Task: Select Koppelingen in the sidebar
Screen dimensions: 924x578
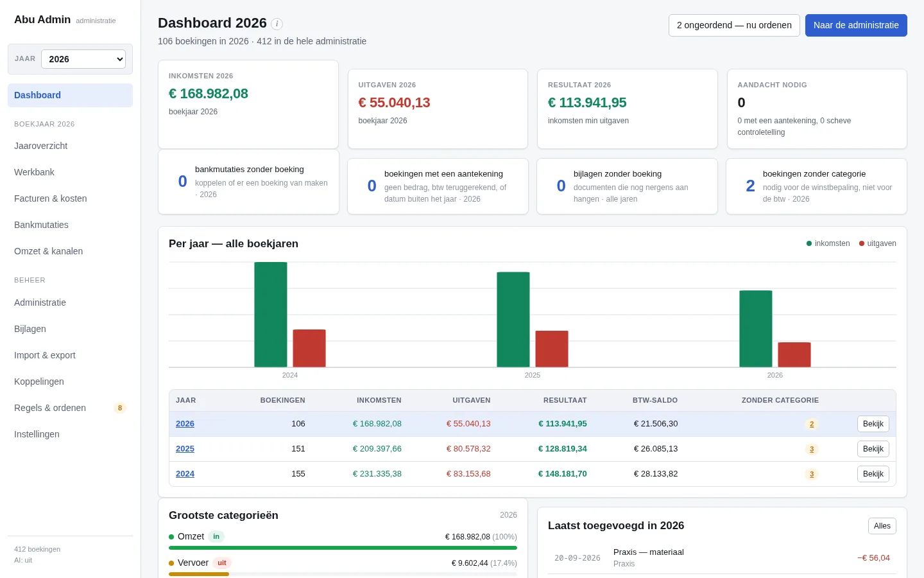Action: pyautogui.click(x=70, y=381)
